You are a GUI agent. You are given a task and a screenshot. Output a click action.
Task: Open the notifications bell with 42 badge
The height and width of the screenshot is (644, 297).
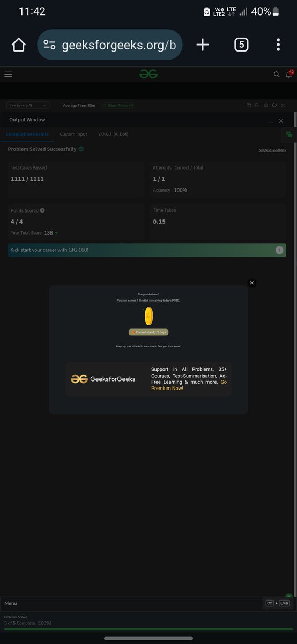click(289, 74)
